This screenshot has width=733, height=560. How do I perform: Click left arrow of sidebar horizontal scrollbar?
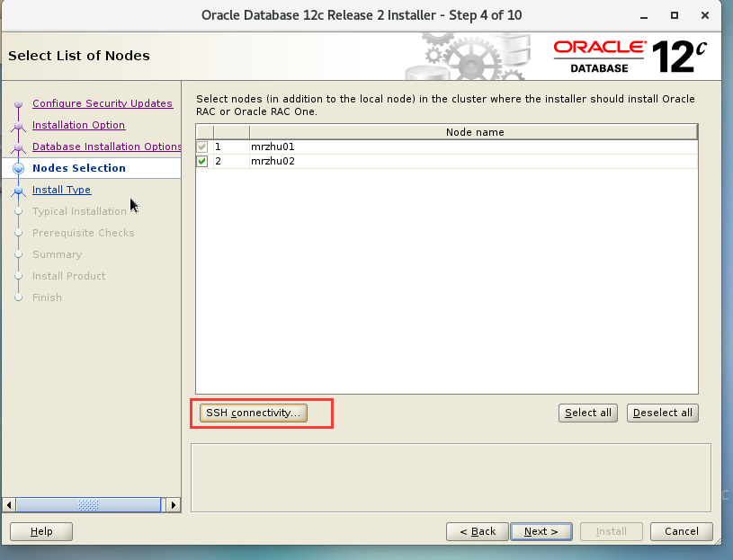click(9, 504)
